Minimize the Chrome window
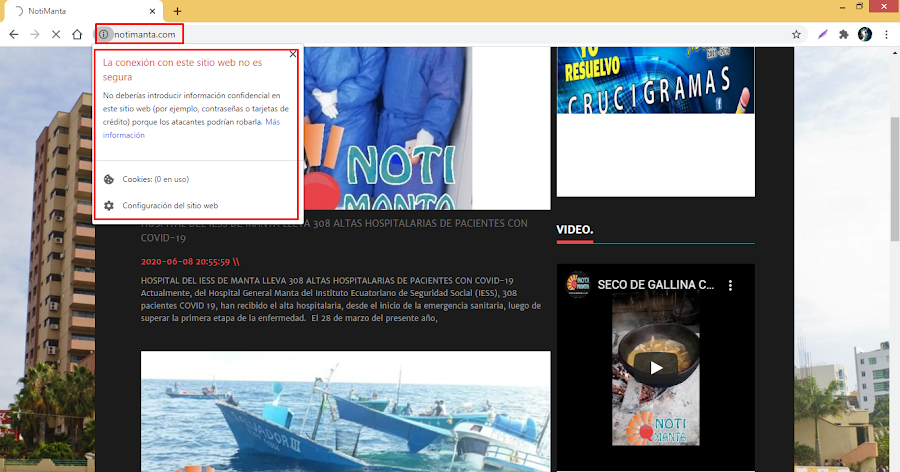Viewport: 900px width, 472px height. point(842,7)
